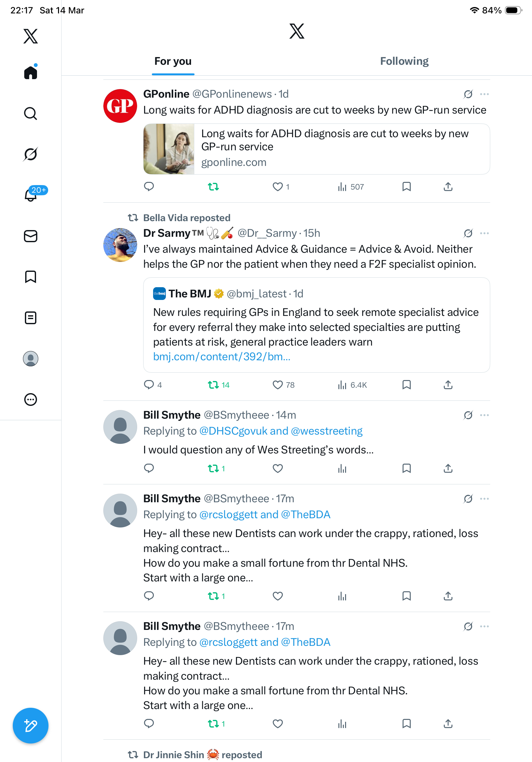This screenshot has height=762, width=532.
Task: Open the profile avatar icon in sidebar
Action: click(31, 359)
